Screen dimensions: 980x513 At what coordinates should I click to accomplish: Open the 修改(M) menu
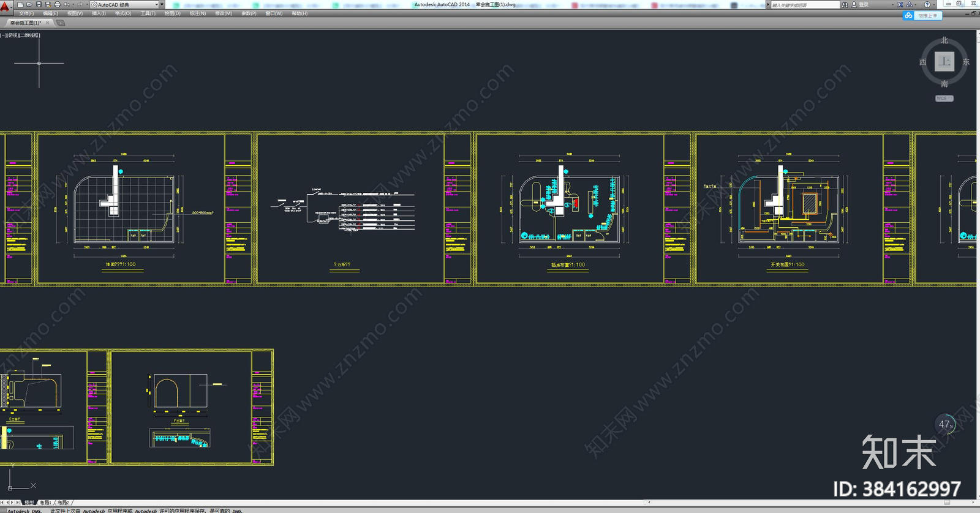pos(224,13)
